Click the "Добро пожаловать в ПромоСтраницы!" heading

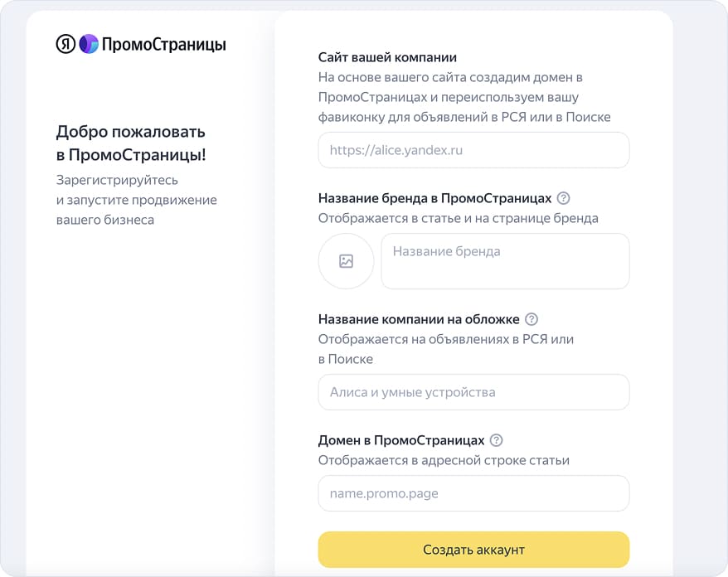click(x=130, y=142)
